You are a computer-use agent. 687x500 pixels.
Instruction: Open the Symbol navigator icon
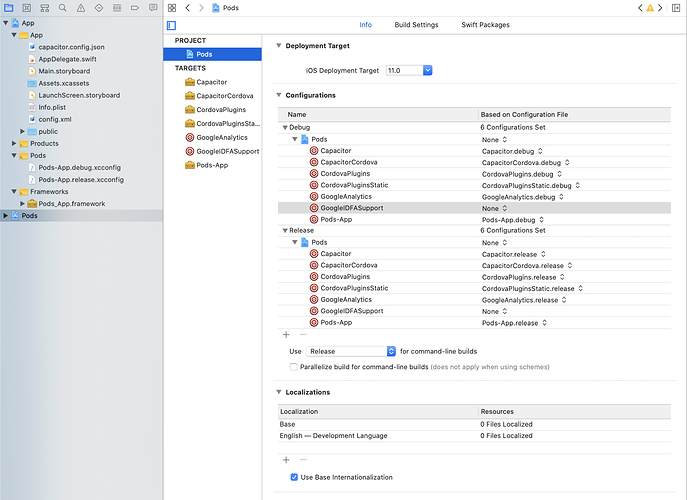(x=45, y=8)
